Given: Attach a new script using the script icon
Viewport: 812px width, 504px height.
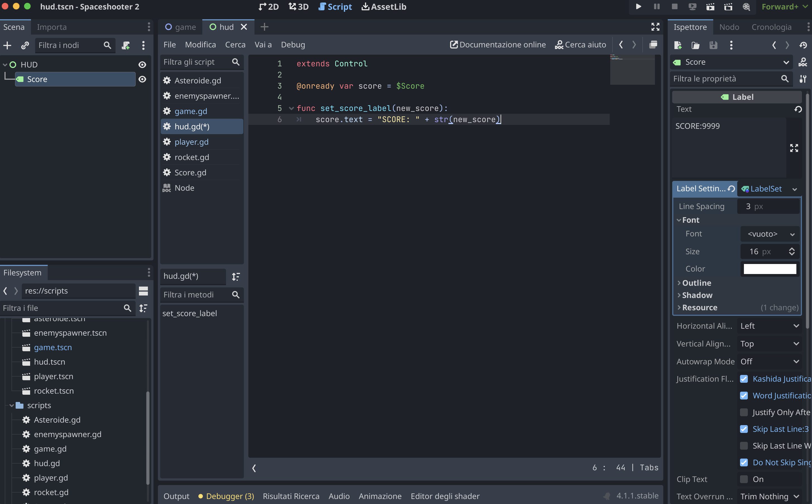Looking at the screenshot, I should coord(126,45).
